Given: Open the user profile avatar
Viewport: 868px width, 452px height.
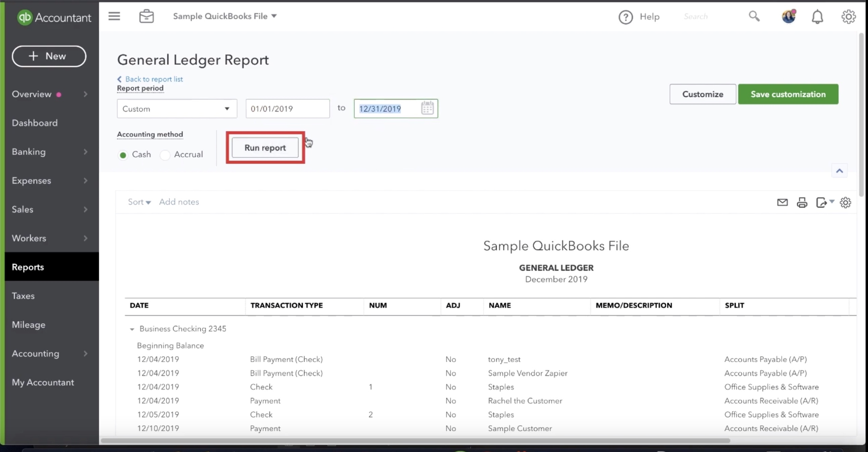Looking at the screenshot, I should [x=789, y=16].
